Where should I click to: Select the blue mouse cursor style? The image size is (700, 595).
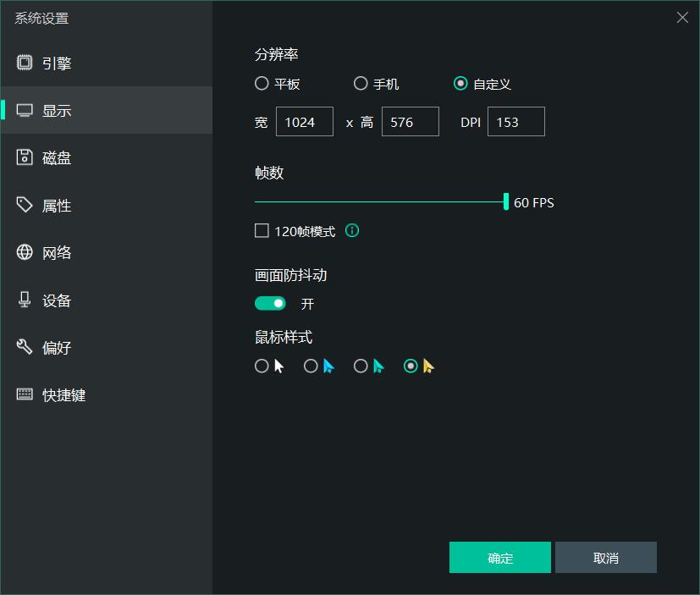[311, 366]
